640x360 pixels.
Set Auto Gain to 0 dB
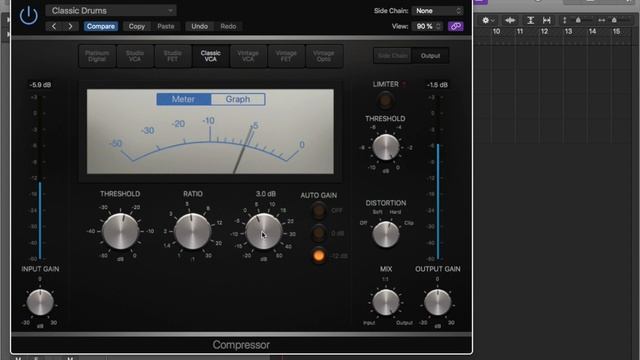pos(319,233)
